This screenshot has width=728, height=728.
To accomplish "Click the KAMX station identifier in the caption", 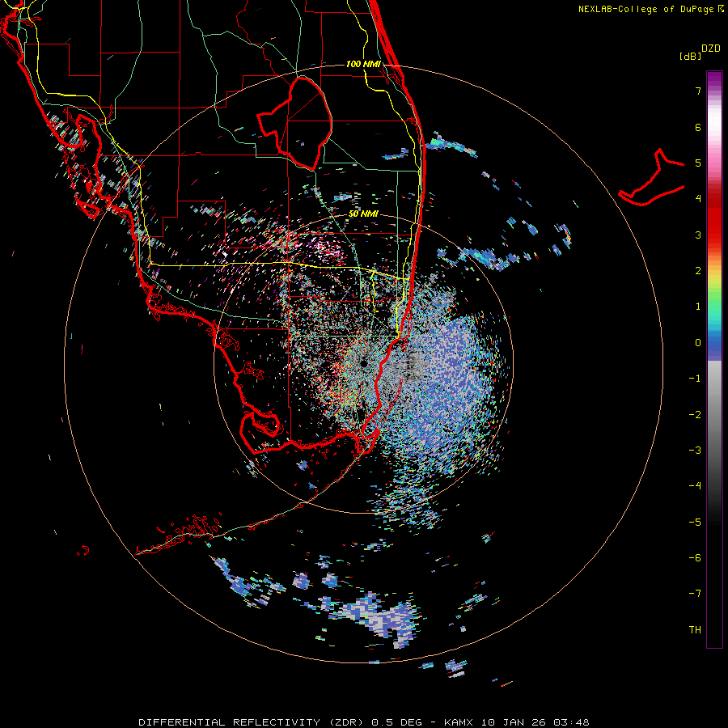I will 459,722.
